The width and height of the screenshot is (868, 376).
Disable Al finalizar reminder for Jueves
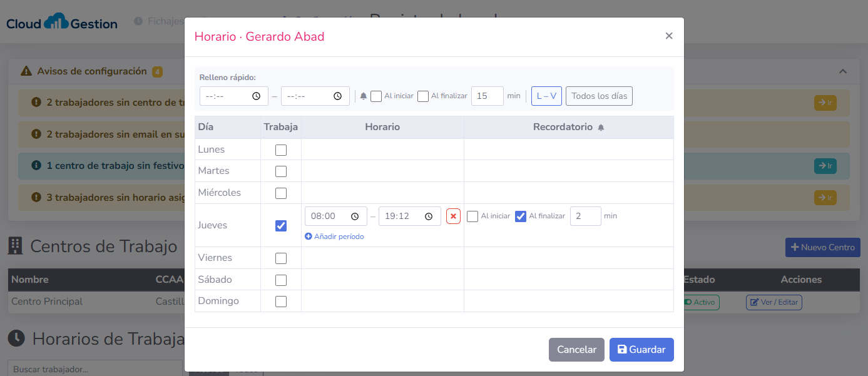point(521,216)
